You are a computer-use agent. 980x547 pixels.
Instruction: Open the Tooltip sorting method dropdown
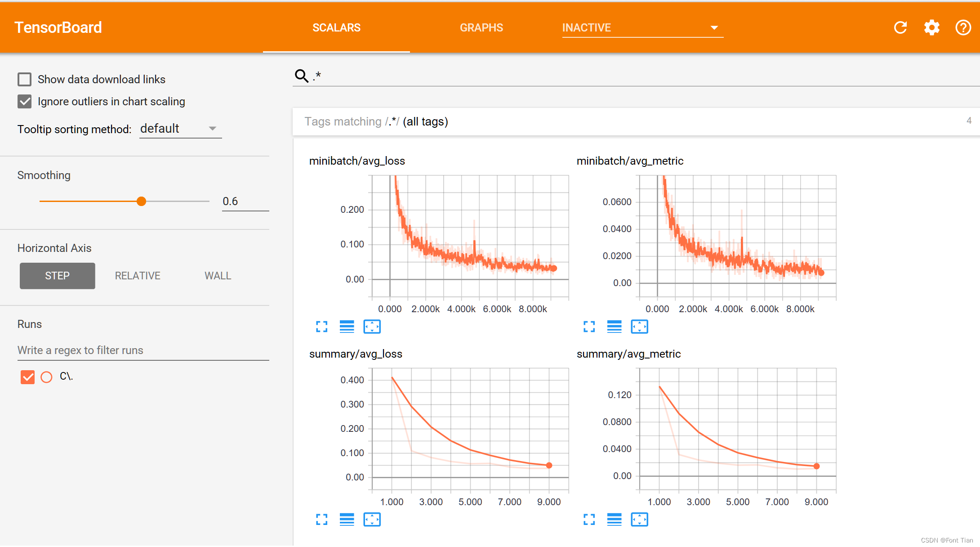pos(178,128)
